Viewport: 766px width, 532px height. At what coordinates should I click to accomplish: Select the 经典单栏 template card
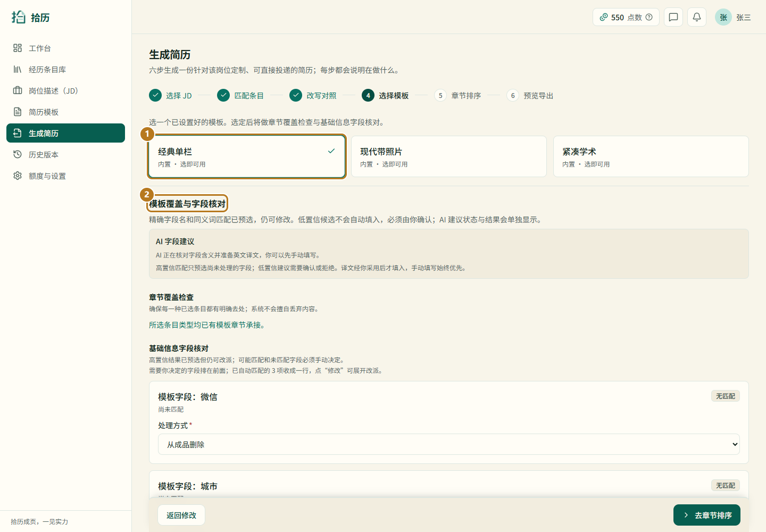point(247,156)
